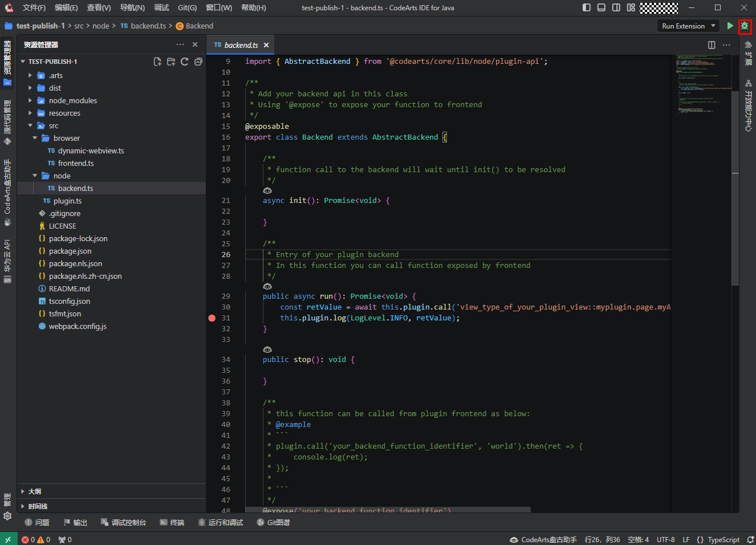Click CodeLens eye icon above init()
This screenshot has width=756, height=545.
click(267, 190)
